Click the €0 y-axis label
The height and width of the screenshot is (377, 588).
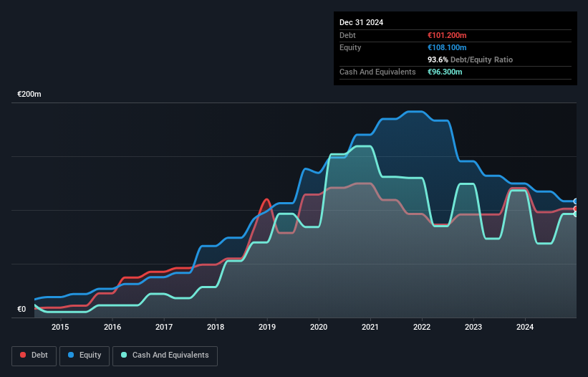pyautogui.click(x=21, y=309)
